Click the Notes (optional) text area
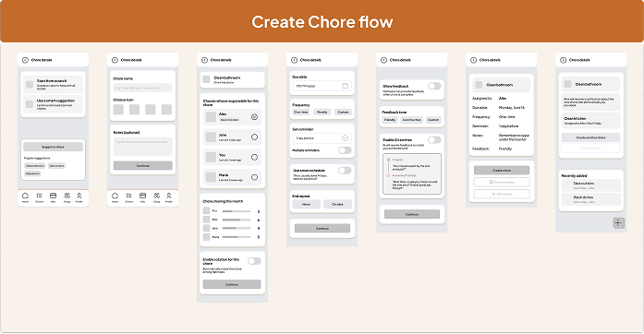Screen dimensions: 644x334 (x=143, y=147)
